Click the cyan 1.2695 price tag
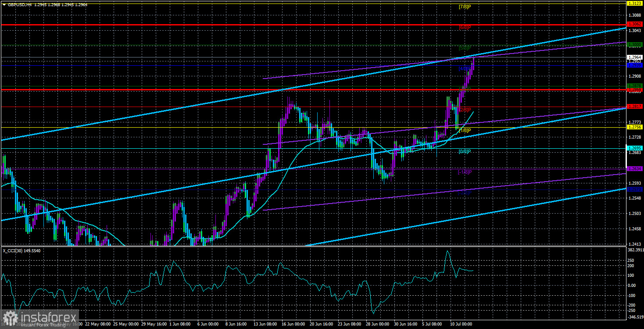644x329 pixels. [635, 148]
